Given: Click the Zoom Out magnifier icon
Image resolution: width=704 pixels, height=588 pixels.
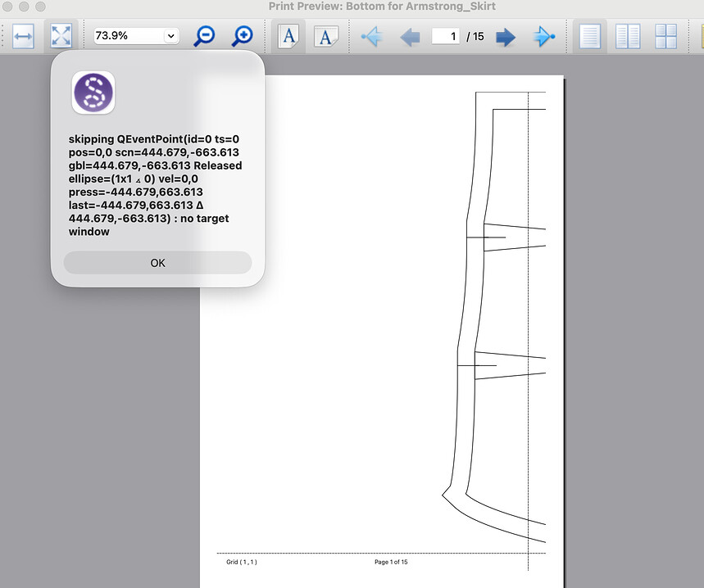Looking at the screenshot, I should pyautogui.click(x=204, y=36).
